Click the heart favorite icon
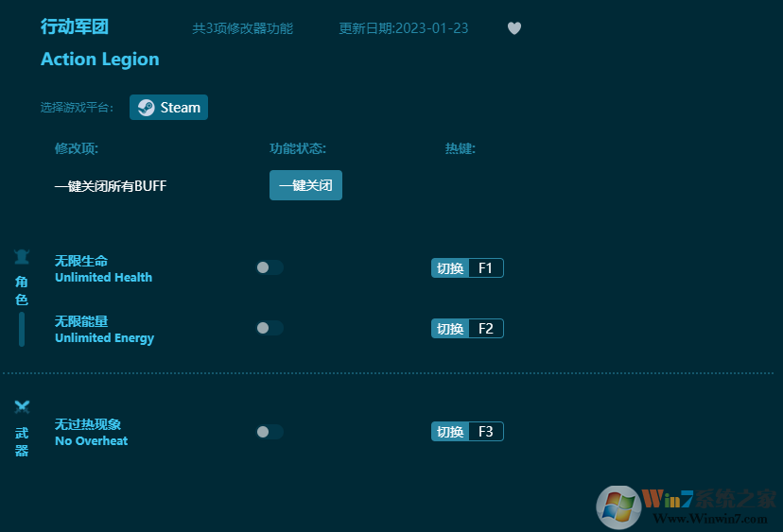783x532 pixels. (514, 28)
